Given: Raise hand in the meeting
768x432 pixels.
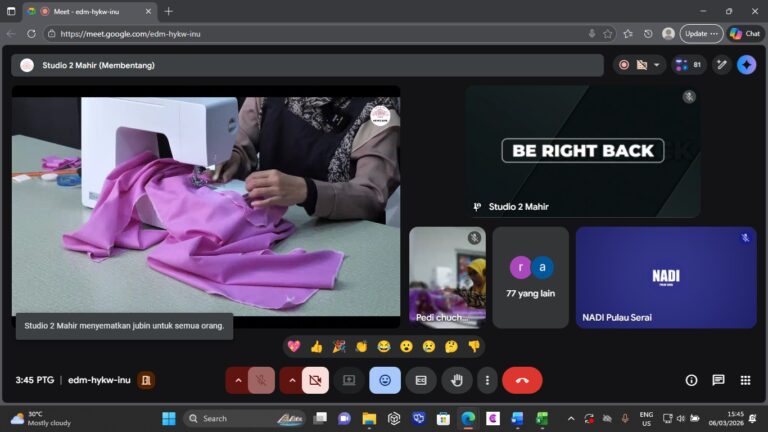Looking at the screenshot, I should point(457,380).
